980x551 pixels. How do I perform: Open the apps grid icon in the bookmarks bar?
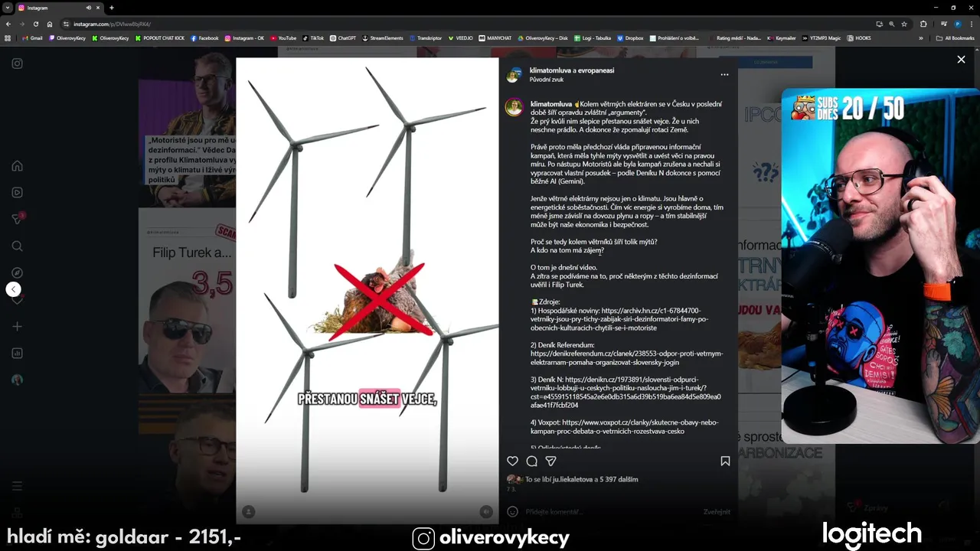[8, 37]
